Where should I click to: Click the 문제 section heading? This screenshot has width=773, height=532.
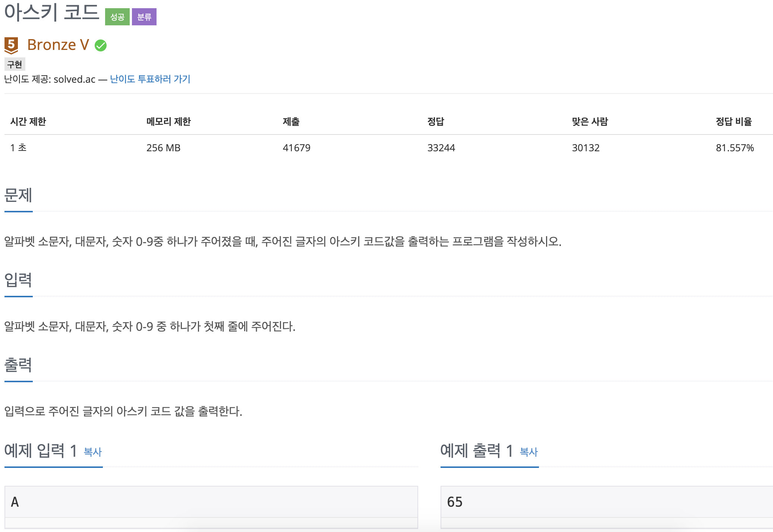pos(18,195)
